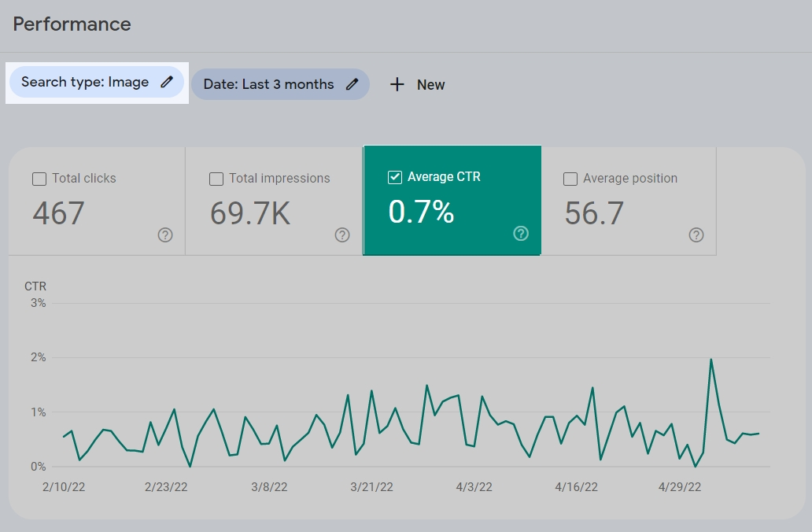Click the CTR axis label on the chart

tap(35, 286)
